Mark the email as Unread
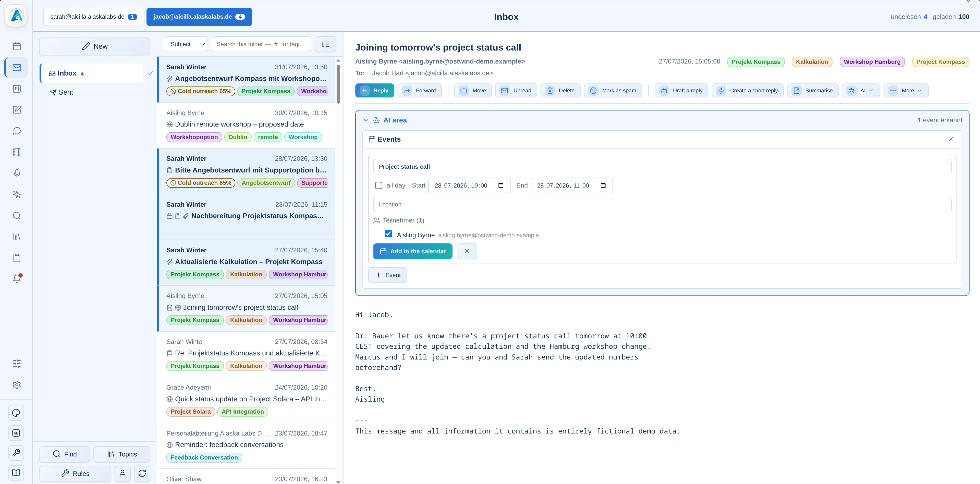This screenshot has height=484, width=980. tap(516, 91)
